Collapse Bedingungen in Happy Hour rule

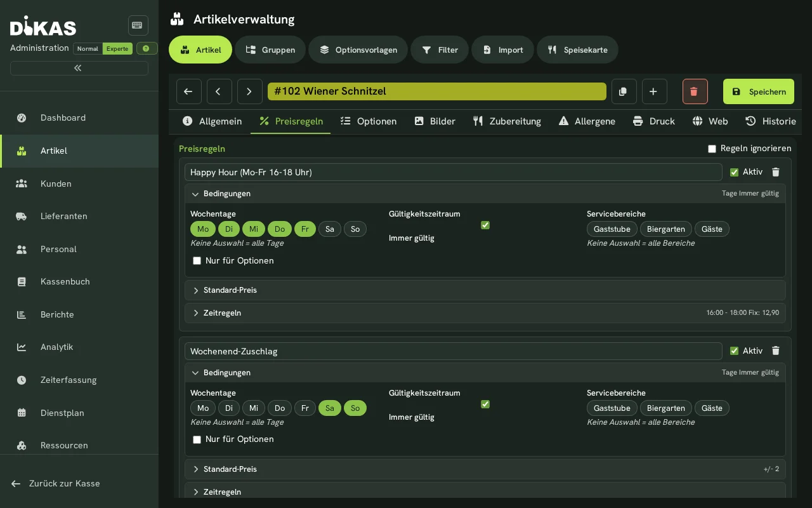[485, 194]
